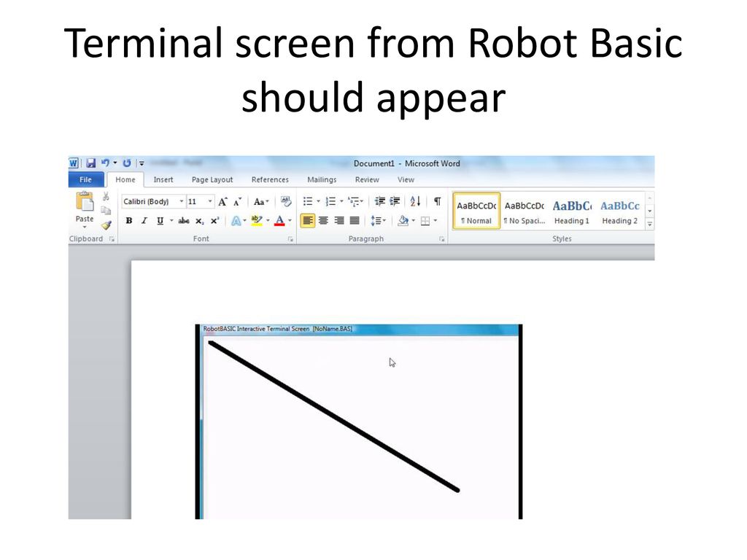Select Center alignment
Viewport: 747px width, 560px height.
[x=323, y=220]
